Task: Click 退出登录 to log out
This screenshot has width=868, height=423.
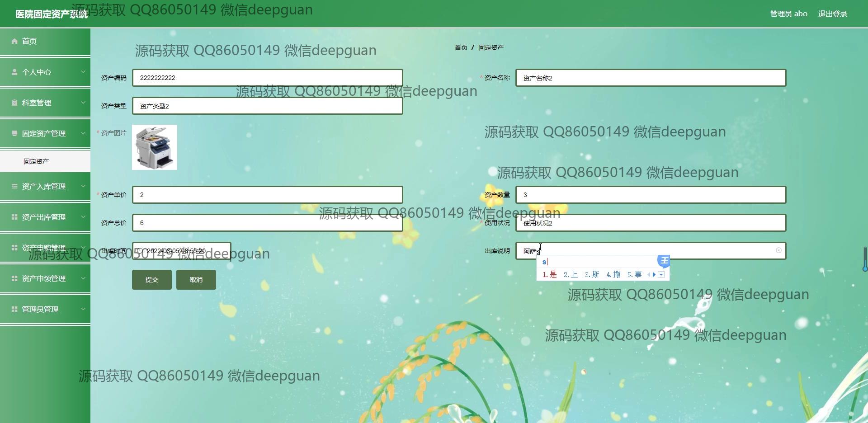Action: 832,14
